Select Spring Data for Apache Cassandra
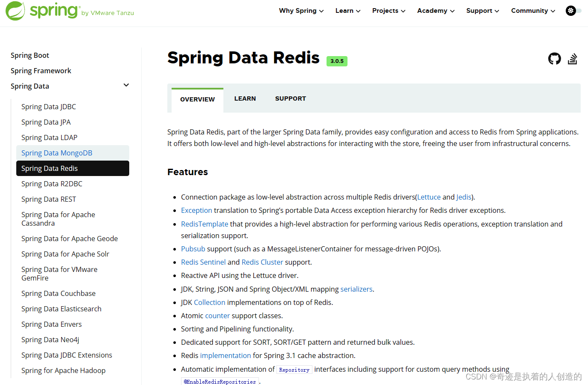Viewport: 588px width, 385px height. [58, 219]
